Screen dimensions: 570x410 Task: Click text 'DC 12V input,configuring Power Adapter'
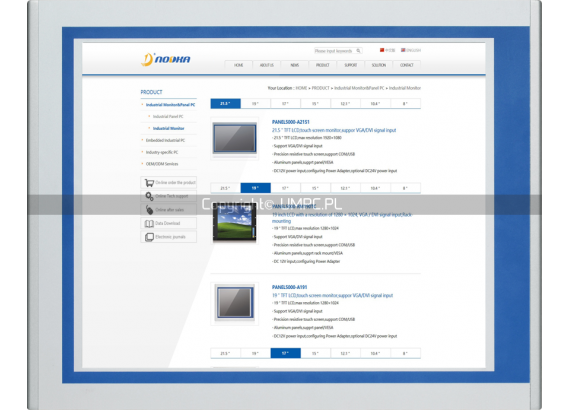pyautogui.click(x=306, y=261)
